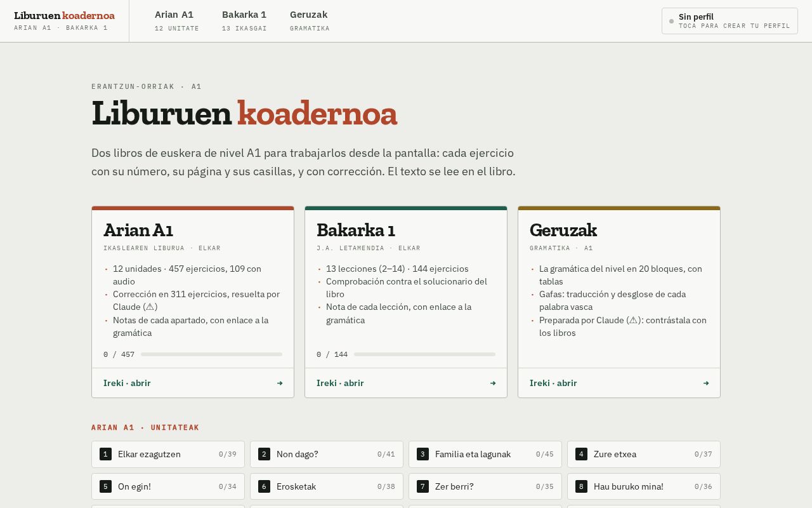Open Geruzak via Ireki · abrir
812x508 pixels.
click(619, 383)
